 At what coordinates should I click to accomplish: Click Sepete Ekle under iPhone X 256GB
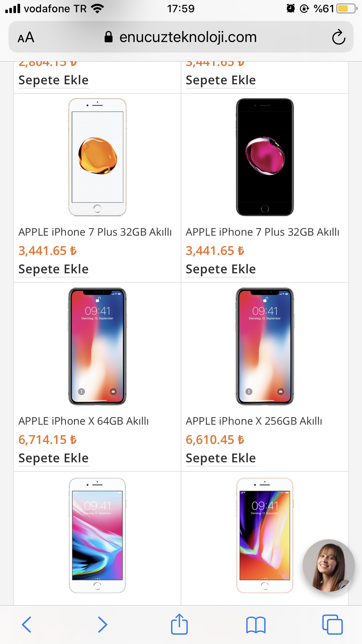coord(221,458)
